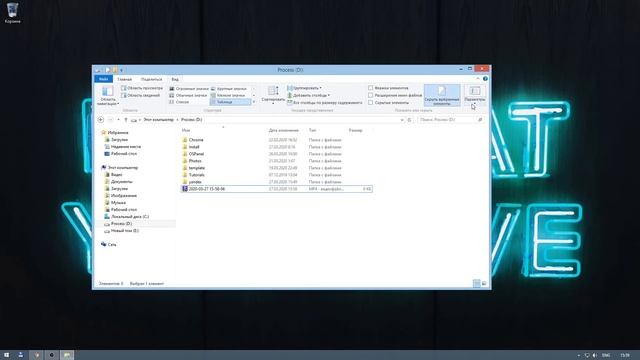Viewport: 640px width, 360px height.
Task: Select Large icons (Крупные значки) layout
Action: (x=229, y=89)
